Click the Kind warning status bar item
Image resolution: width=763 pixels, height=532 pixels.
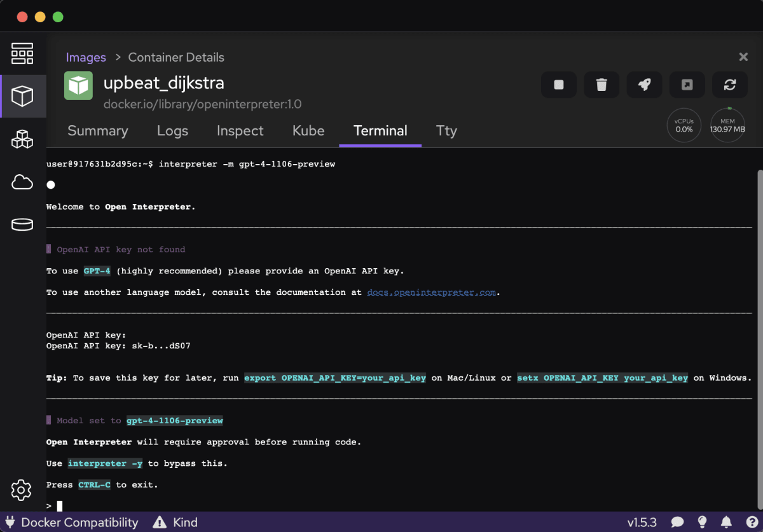tap(175, 522)
